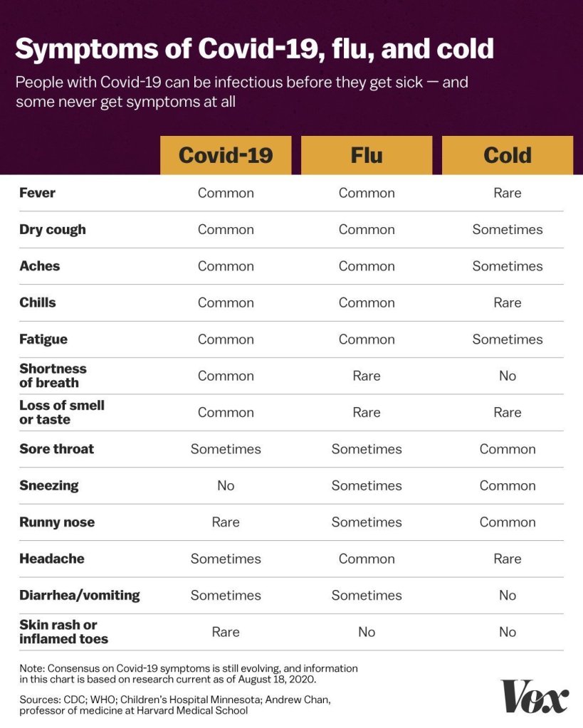Click the note about evolving consensus
Image resolution: width=583 pixels, height=728 pixels.
pyautogui.click(x=189, y=673)
